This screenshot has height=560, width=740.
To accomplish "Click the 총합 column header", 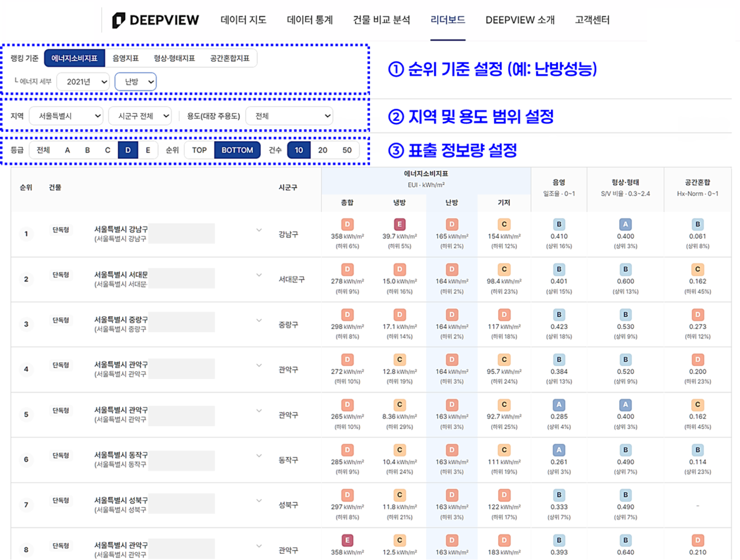I will pos(347,203).
